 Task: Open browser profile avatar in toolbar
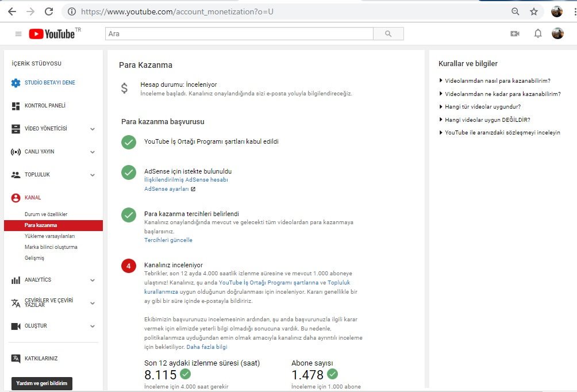557,11
